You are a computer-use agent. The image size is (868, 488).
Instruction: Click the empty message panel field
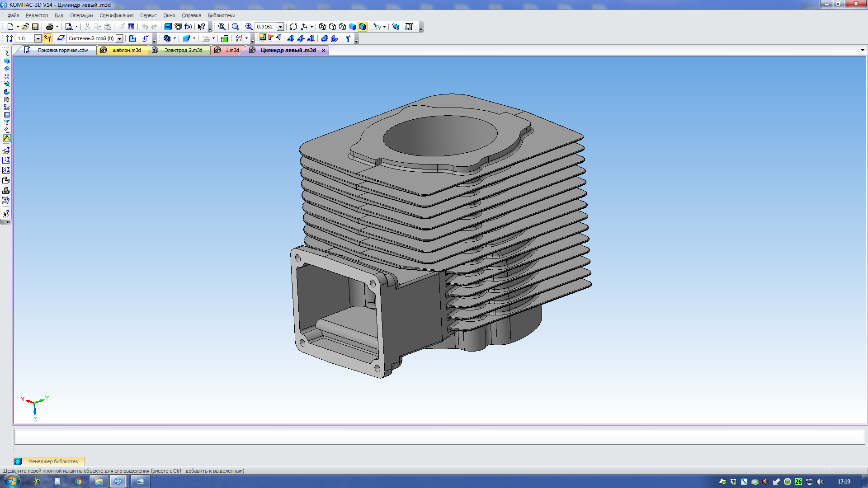[x=439, y=436]
